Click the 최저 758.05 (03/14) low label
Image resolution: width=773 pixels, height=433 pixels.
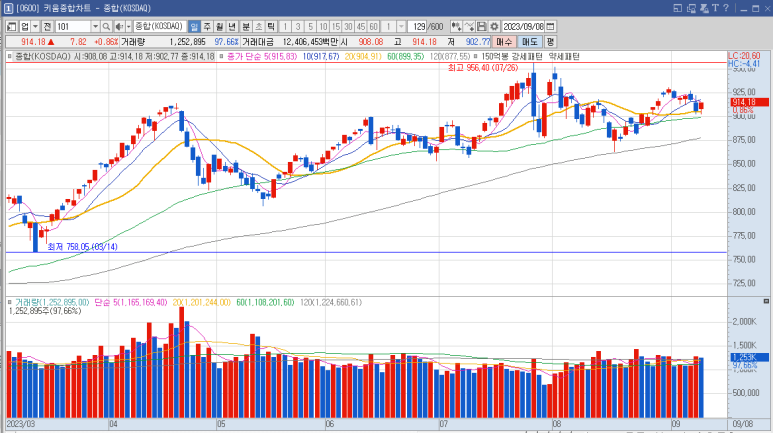click(82, 247)
